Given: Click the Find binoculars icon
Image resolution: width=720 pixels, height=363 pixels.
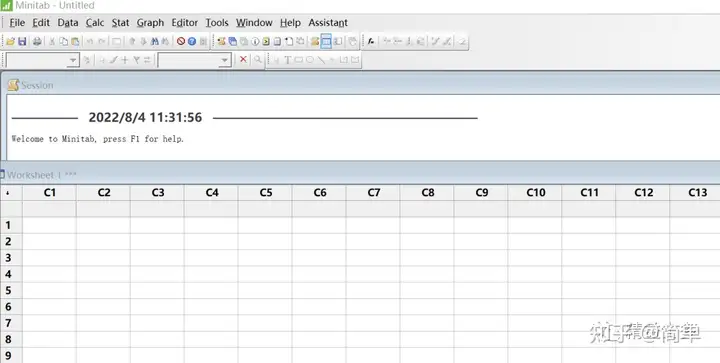Looking at the screenshot, I should [x=155, y=41].
